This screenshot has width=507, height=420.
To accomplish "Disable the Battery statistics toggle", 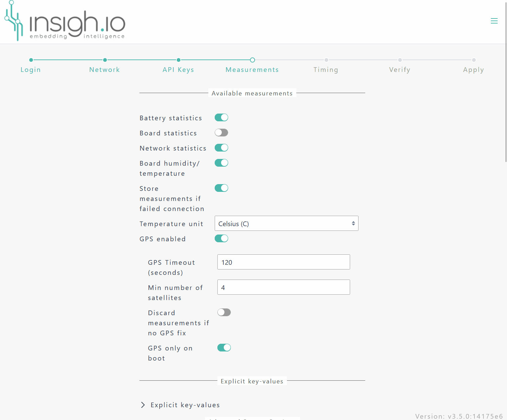I will coord(221,118).
